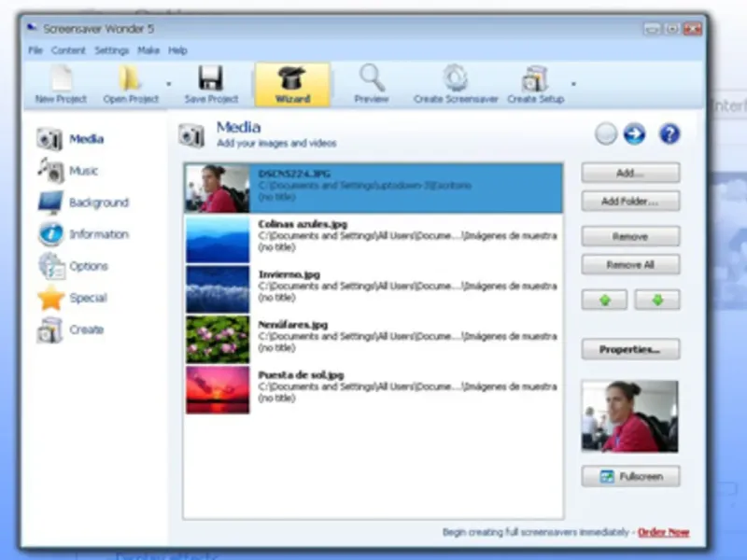Image resolution: width=747 pixels, height=560 pixels.
Task: Expand the Create Setup dropdown arrow
Action: (x=573, y=84)
